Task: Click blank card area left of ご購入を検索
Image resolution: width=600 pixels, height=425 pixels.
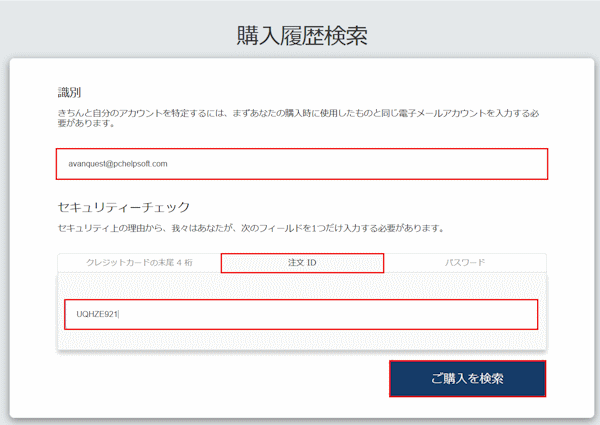Action: pyautogui.click(x=220, y=379)
